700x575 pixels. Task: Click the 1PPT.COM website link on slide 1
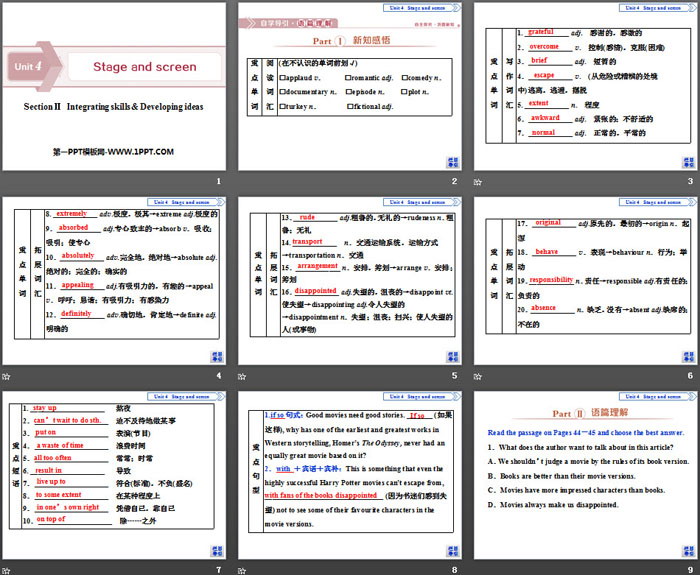(x=113, y=151)
